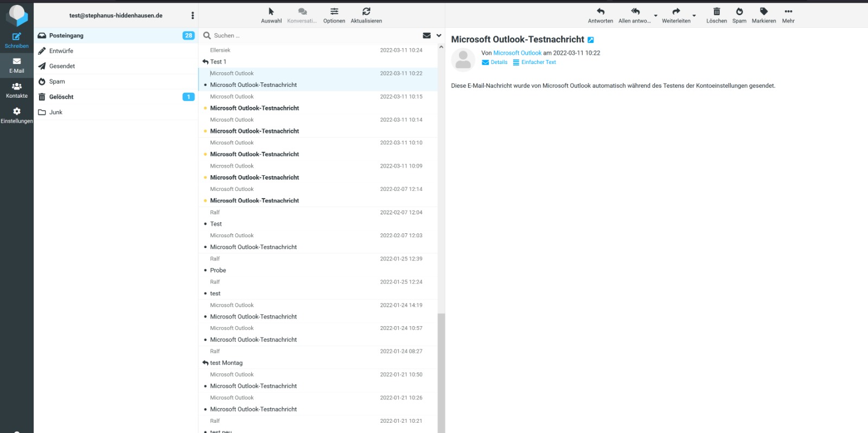Open the E-Mail section in sidebar

pos(17,65)
